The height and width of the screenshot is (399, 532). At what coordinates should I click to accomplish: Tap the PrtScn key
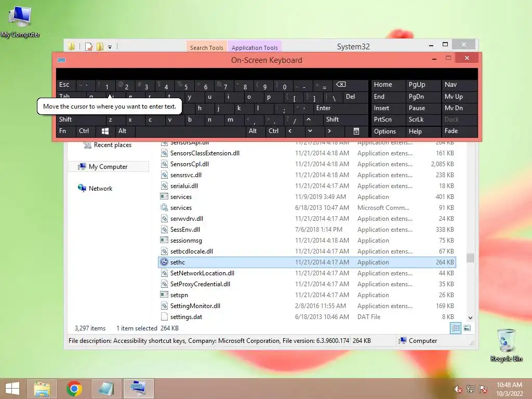pos(388,119)
